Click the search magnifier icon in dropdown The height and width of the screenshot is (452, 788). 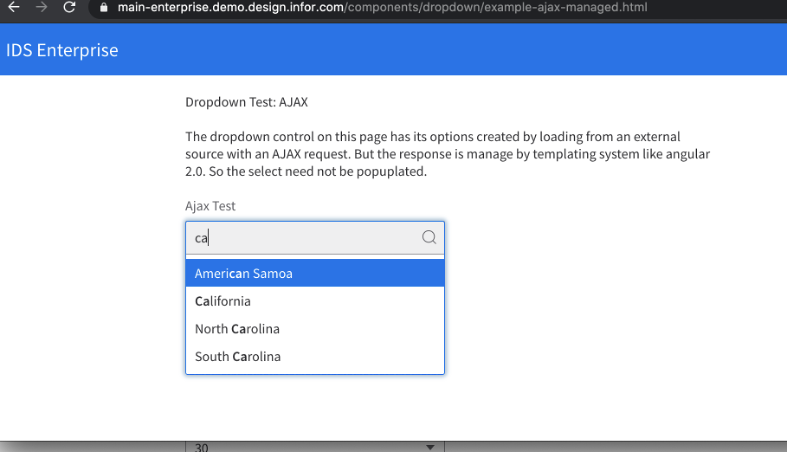coord(429,237)
